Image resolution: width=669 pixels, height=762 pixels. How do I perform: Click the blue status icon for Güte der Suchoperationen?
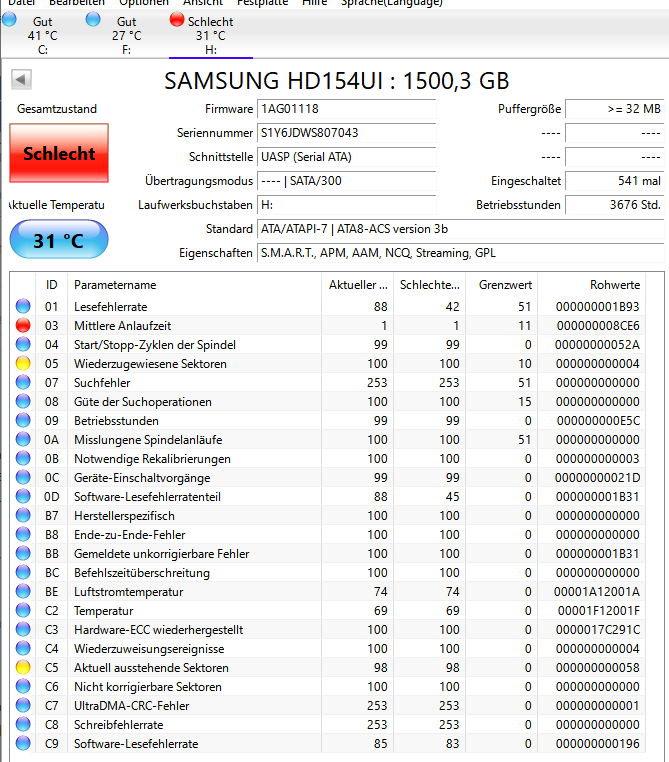[x=23, y=401]
